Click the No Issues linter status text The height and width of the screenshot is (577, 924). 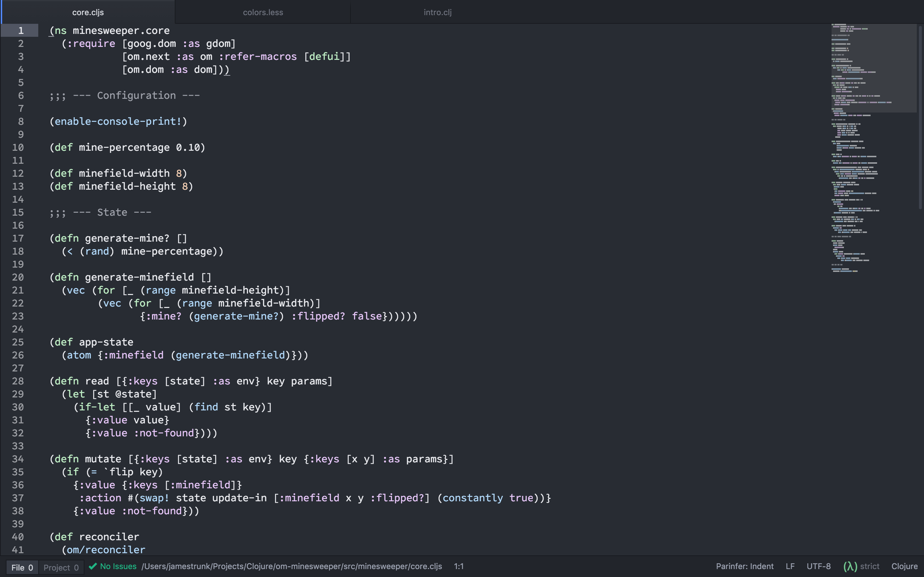pos(118,566)
